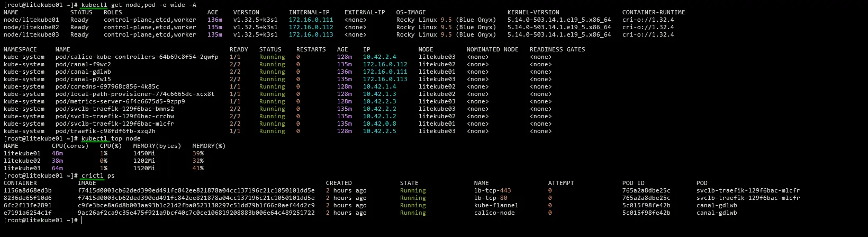This screenshot has height=237, width=868.
Task: Click container ID e7191a6254c1f
Action: 28,213
